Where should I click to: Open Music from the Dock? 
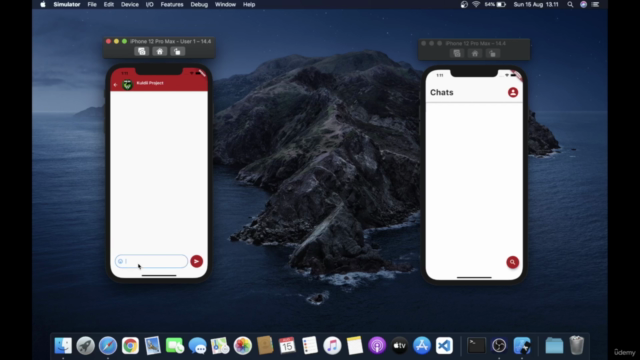(x=332, y=346)
